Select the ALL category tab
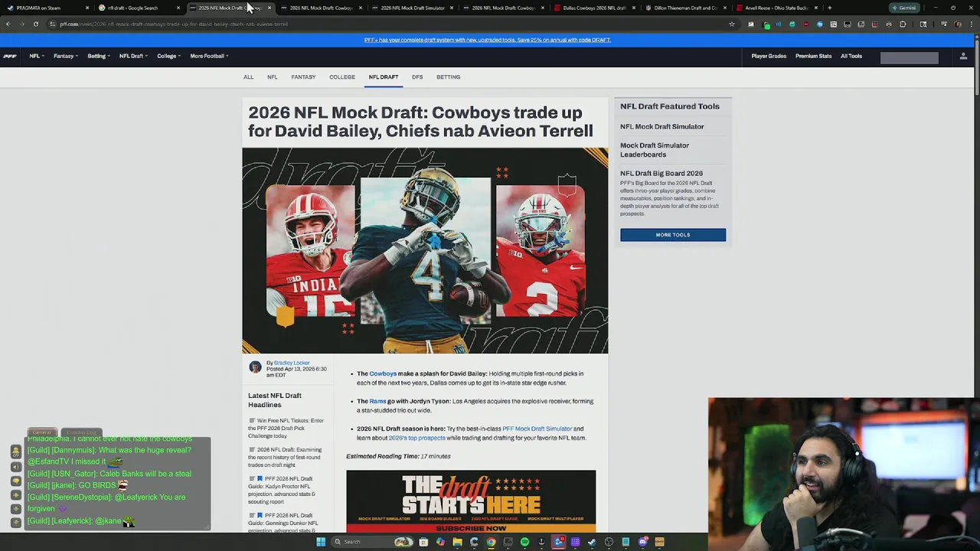The width and height of the screenshot is (980, 551). (x=248, y=77)
